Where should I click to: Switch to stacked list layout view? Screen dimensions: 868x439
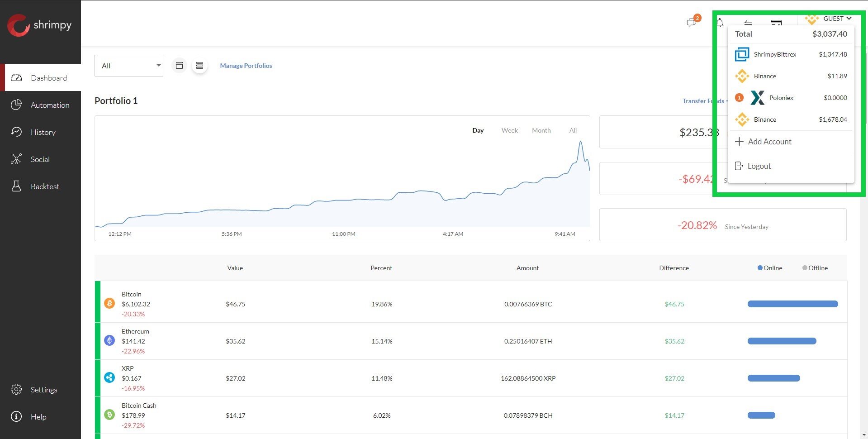(199, 66)
